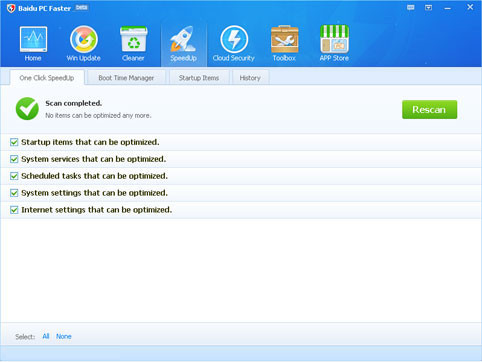This screenshot has width=482, height=362.
Task: Close the Baidu PC Faster window
Action: (470, 7)
